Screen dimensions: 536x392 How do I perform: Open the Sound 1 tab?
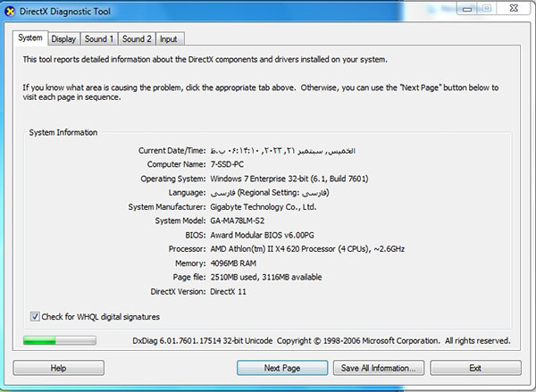coord(99,39)
